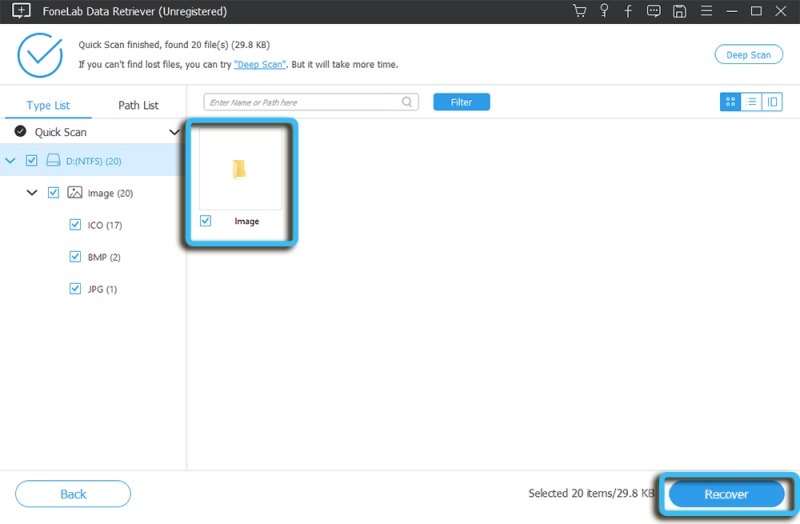This screenshot has height=524, width=800.
Task: Open the hamburger menu icon
Action: coord(706,11)
